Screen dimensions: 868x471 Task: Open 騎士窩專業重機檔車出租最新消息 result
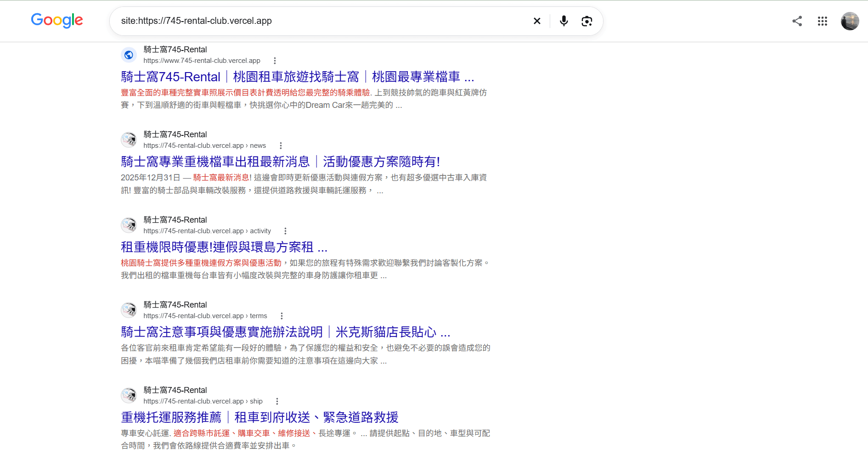coord(280,162)
